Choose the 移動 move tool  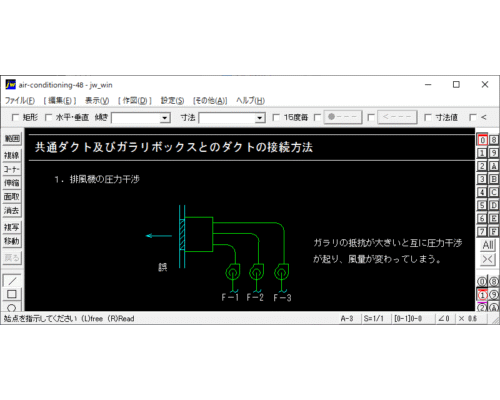(x=12, y=241)
